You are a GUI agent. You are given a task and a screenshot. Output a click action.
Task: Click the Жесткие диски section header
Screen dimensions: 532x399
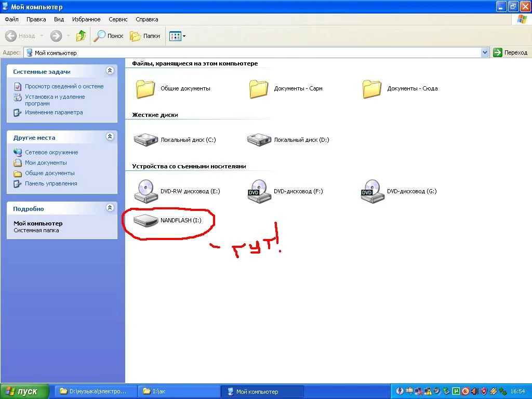155,115
